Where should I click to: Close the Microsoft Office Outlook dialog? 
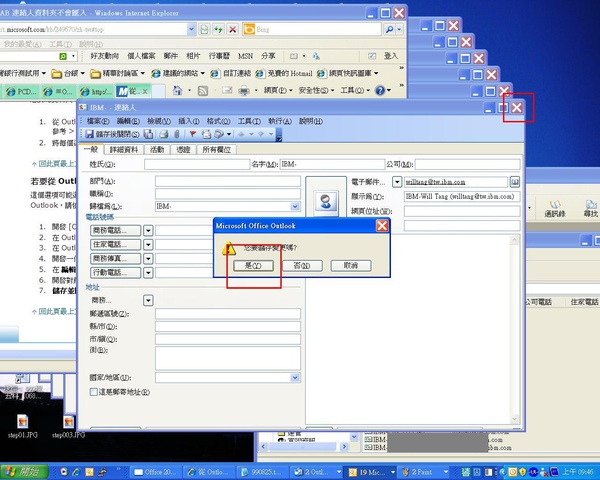click(382, 226)
